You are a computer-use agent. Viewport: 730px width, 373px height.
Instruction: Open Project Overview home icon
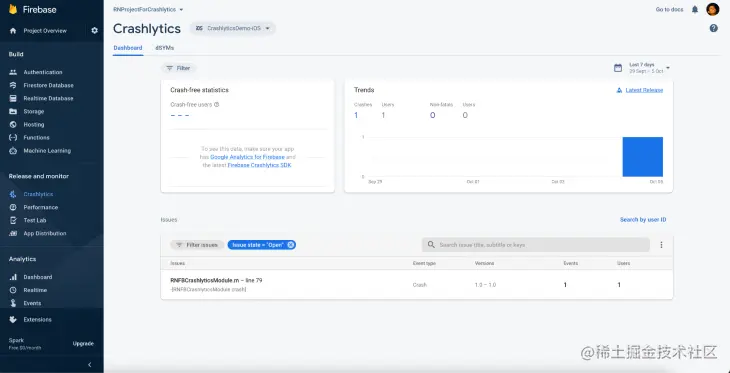13,31
